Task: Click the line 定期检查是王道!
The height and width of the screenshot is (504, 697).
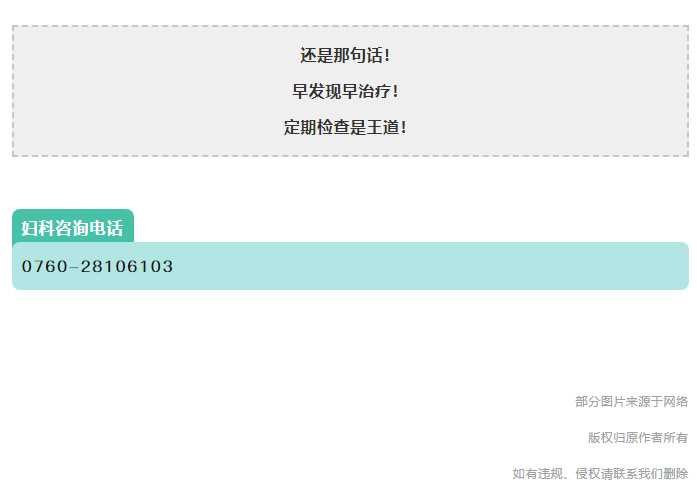Action: point(345,127)
